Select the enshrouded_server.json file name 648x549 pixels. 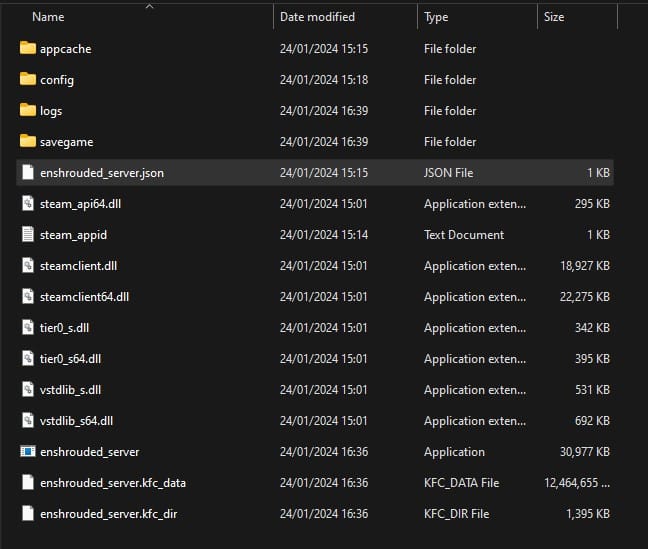point(102,173)
